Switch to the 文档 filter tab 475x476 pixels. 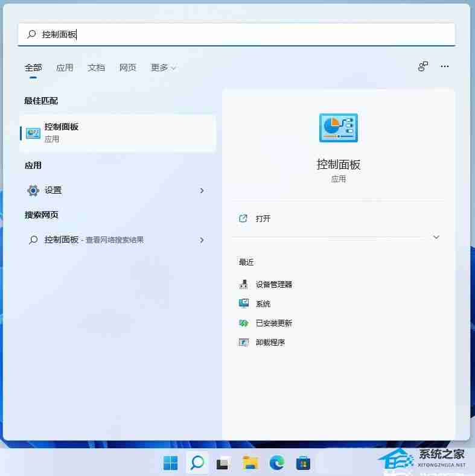[x=96, y=68]
